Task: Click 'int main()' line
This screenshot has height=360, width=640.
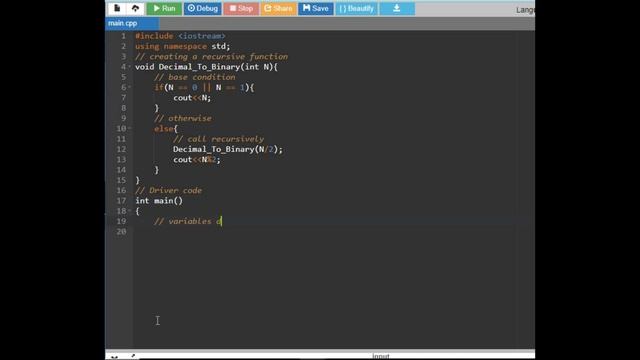Action: coord(159,200)
